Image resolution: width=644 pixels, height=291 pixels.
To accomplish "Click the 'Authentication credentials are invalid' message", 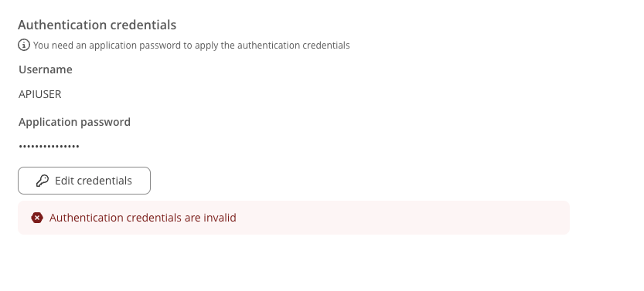I will tap(142, 218).
